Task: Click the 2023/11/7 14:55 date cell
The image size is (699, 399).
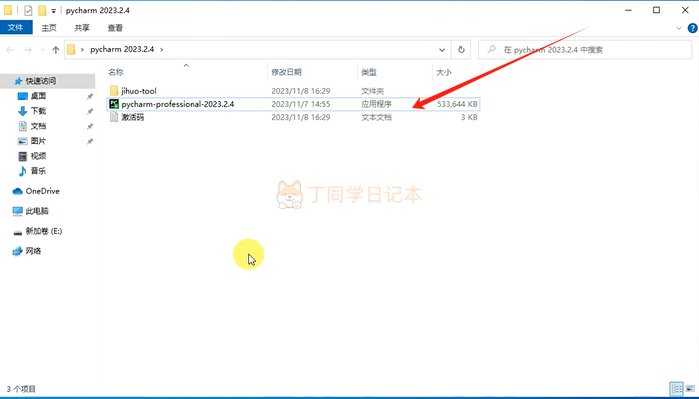Action: coord(300,104)
